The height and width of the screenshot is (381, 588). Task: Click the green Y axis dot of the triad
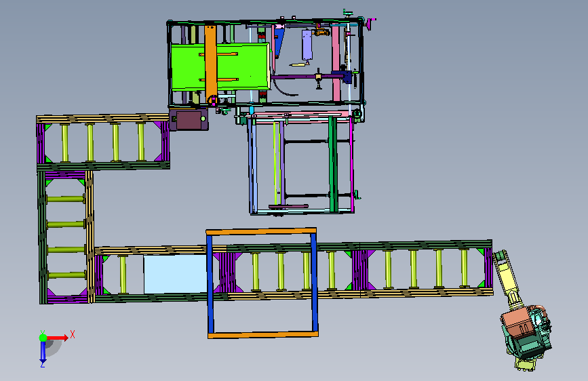[43, 338]
